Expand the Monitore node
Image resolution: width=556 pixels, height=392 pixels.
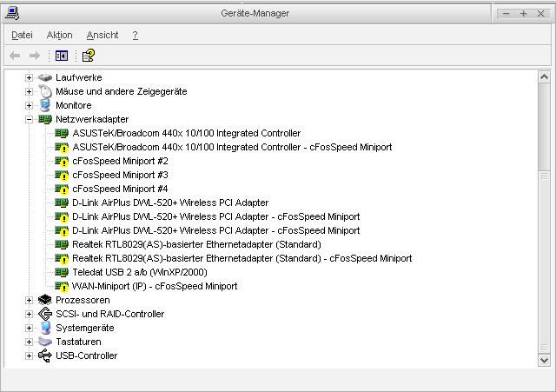pyautogui.click(x=29, y=105)
